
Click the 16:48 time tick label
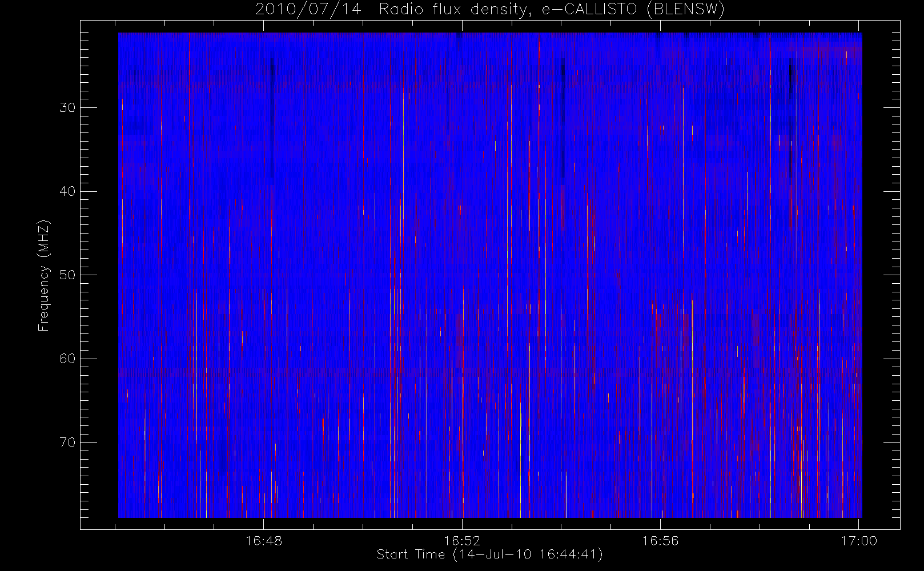[x=264, y=540]
